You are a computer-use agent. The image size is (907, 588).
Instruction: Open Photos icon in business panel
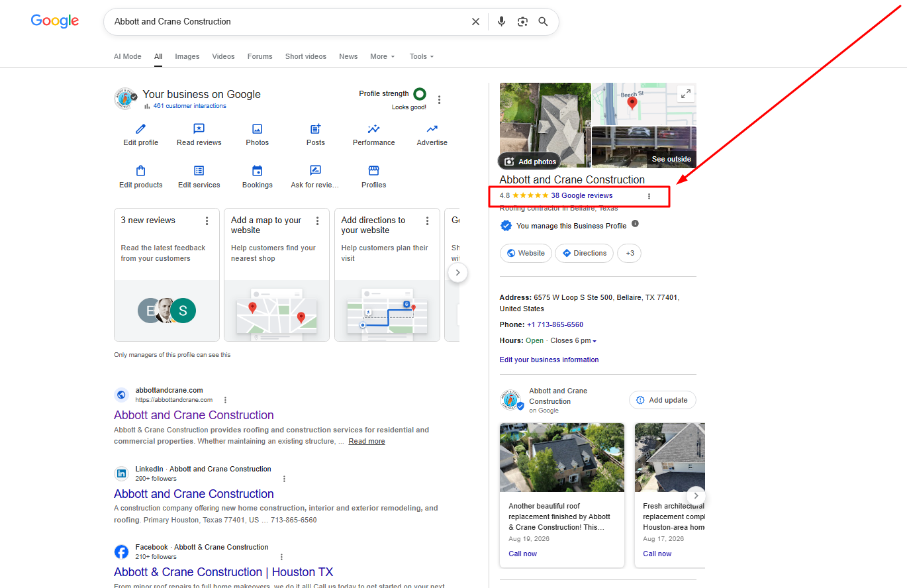[257, 129]
